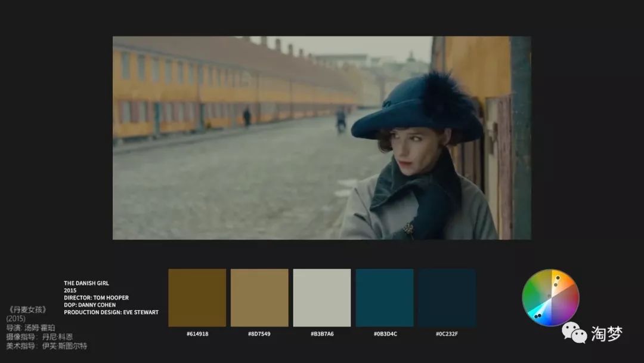The width and height of the screenshot is (644, 363).
Task: Click THE DANISH GIRL title text
Action: [x=86, y=283]
